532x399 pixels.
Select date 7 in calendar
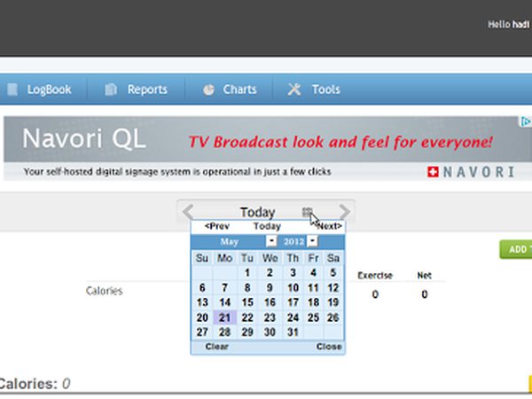pyautogui.click(x=224, y=288)
